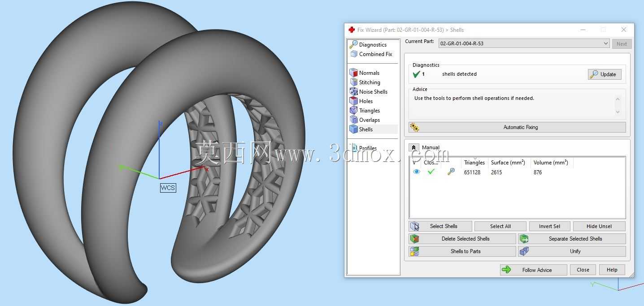Run Automatic Fixing

coord(517,127)
